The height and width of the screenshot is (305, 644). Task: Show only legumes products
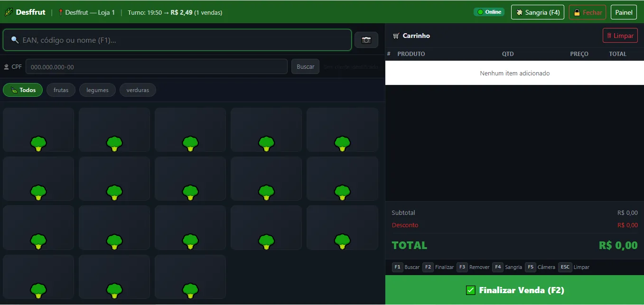(x=97, y=90)
